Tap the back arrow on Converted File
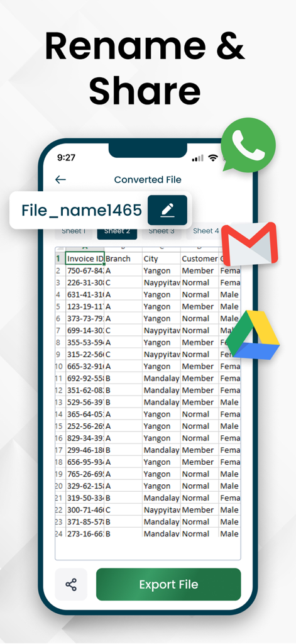The width and height of the screenshot is (296, 644). (x=60, y=179)
